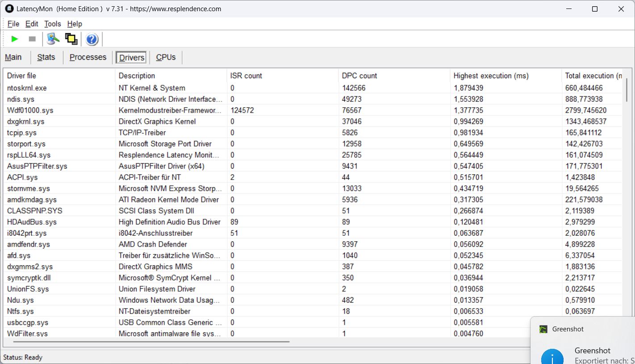
Task: Switch to the Processes tab
Action: click(88, 57)
